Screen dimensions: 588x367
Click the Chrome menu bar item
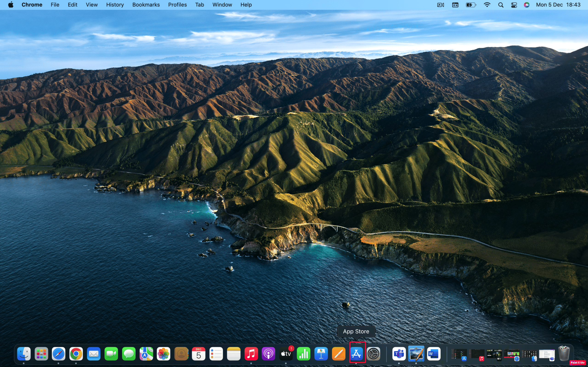[31, 5]
